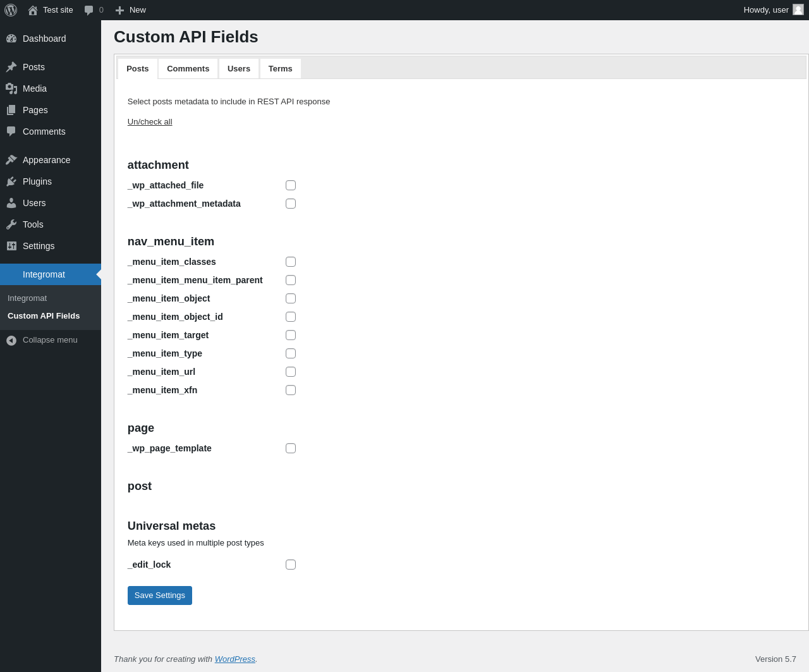Open the Dashboard gauge icon
Image resolution: width=809 pixels, height=672 pixels.
point(11,39)
